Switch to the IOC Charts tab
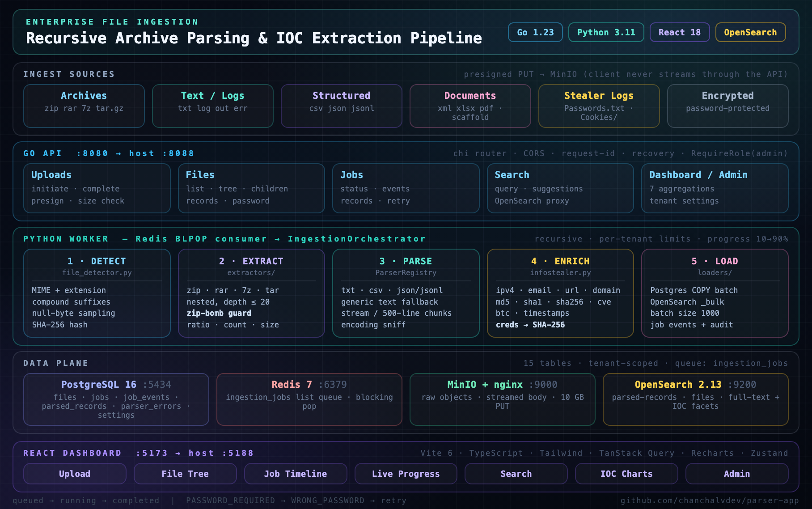Image resolution: width=812 pixels, height=509 pixels. 626,474
